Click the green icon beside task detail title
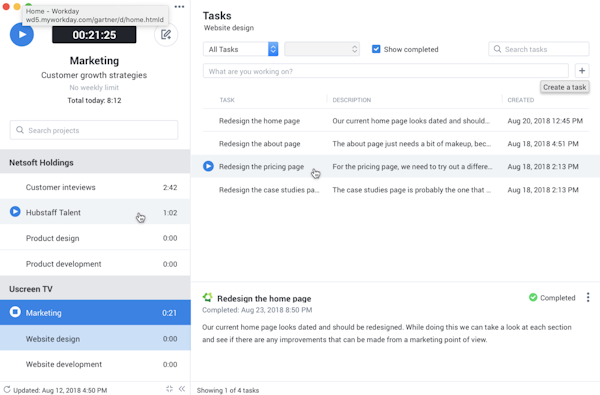This screenshot has height=395, width=600. coord(208,297)
